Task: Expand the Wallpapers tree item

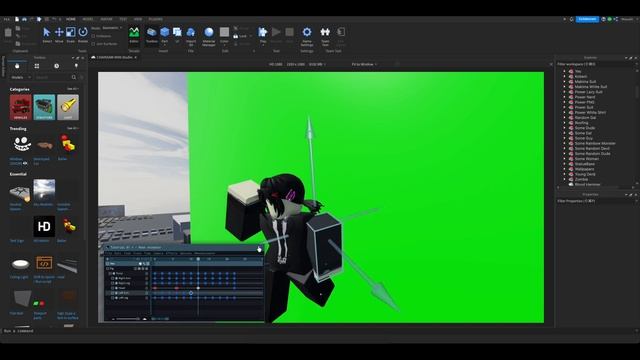Action: 565,169
